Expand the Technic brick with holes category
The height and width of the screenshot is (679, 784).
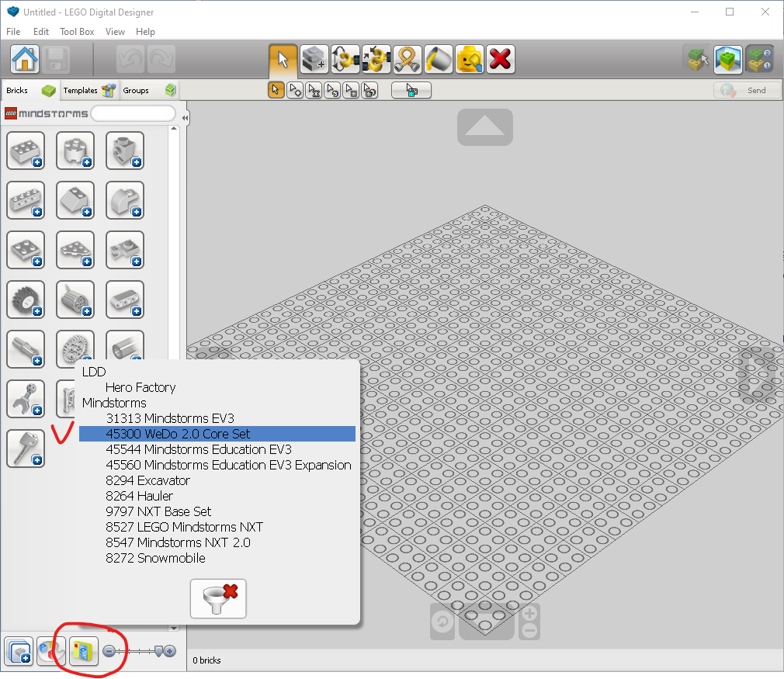pyautogui.click(x=26, y=200)
